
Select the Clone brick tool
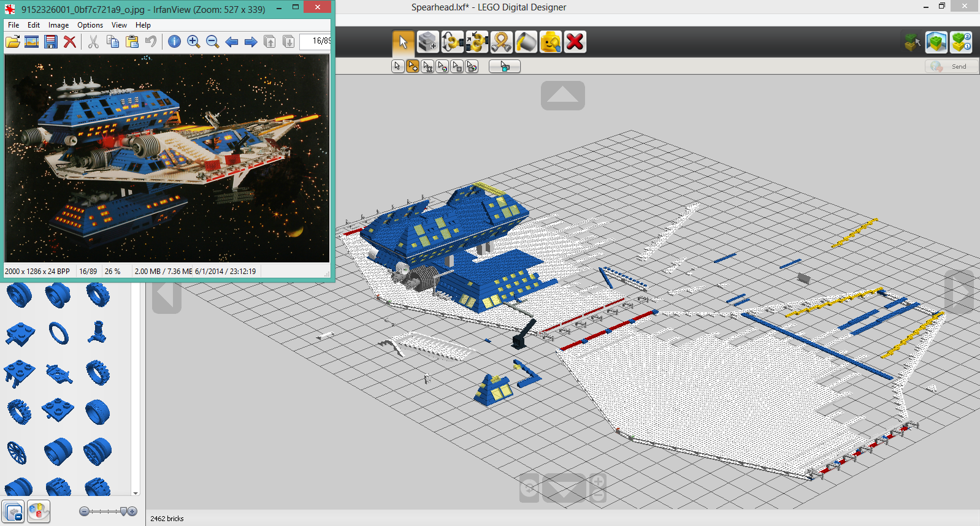point(428,42)
